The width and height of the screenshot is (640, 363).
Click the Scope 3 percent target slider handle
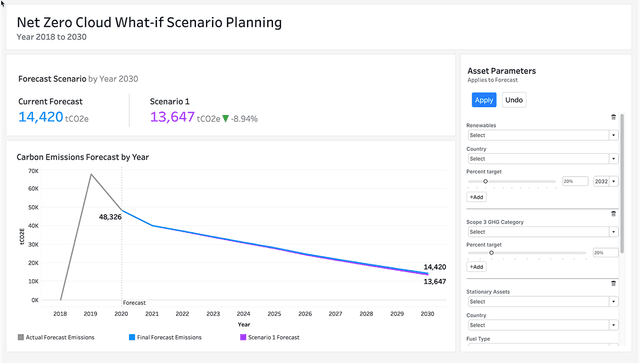point(491,253)
